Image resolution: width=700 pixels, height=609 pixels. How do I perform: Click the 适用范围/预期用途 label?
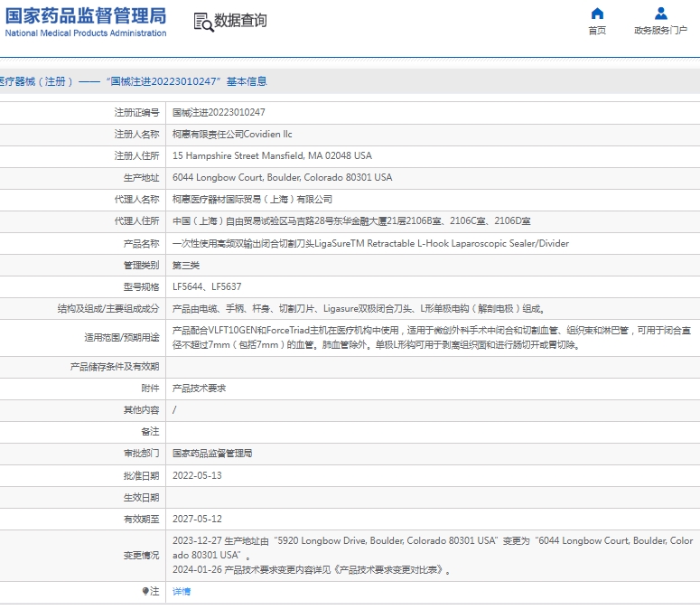[x=121, y=337]
